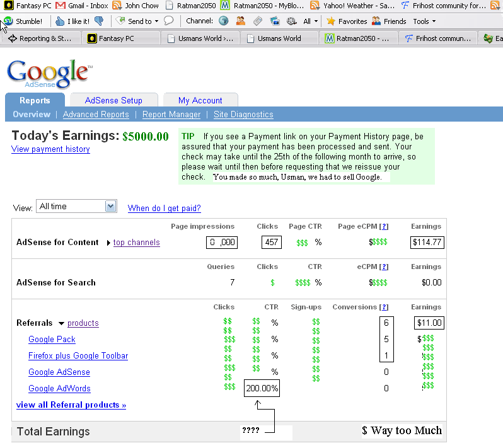The height and width of the screenshot is (448, 503).
Task: Click the Stumble! toolbar icon
Action: (x=23, y=21)
